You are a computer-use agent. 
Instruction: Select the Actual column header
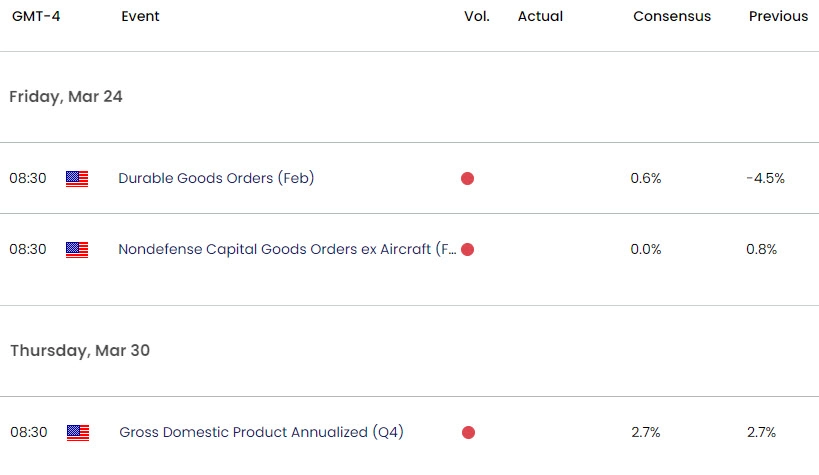[540, 16]
